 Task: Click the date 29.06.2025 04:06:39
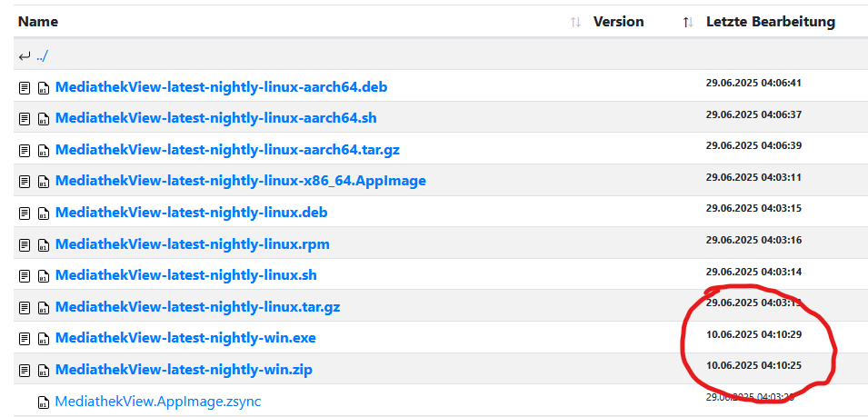tap(754, 146)
